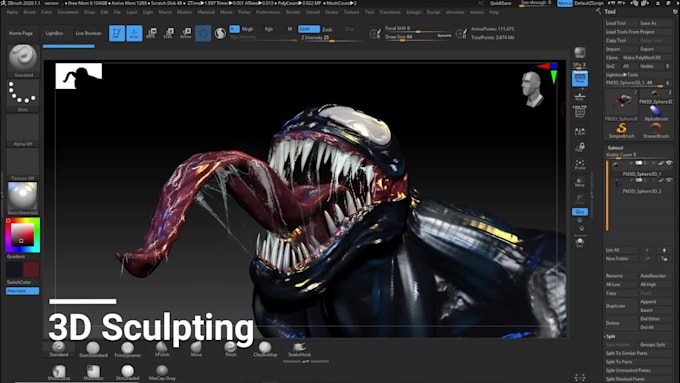This screenshot has width=680, height=383.
Task: Select the hPolish brush shelf icon
Action: pyautogui.click(x=162, y=349)
